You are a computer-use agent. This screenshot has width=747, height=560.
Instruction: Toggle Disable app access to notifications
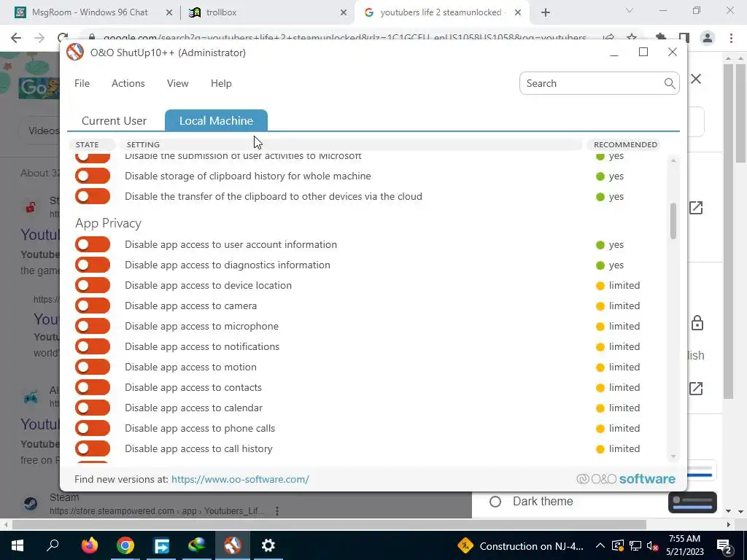[x=93, y=346]
